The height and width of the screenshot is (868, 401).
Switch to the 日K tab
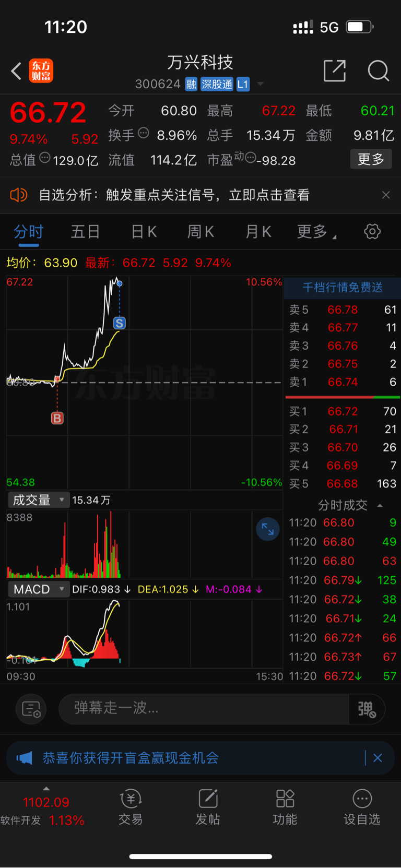click(144, 231)
